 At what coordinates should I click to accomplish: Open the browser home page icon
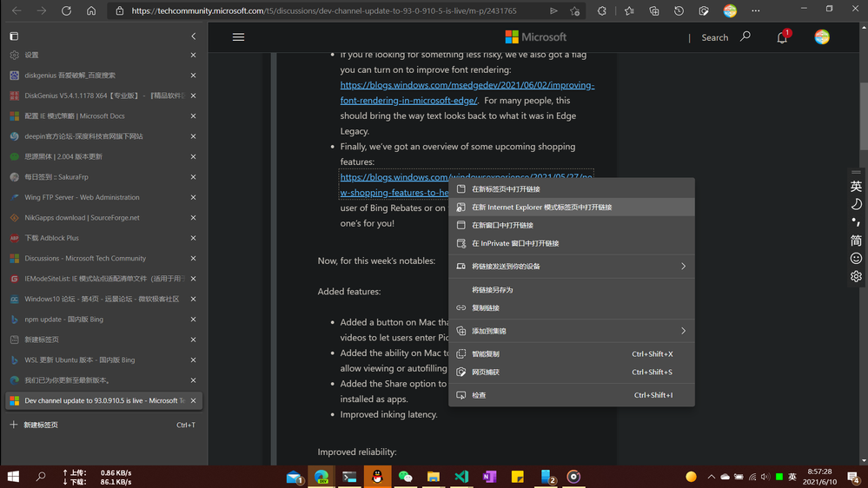tap(91, 10)
